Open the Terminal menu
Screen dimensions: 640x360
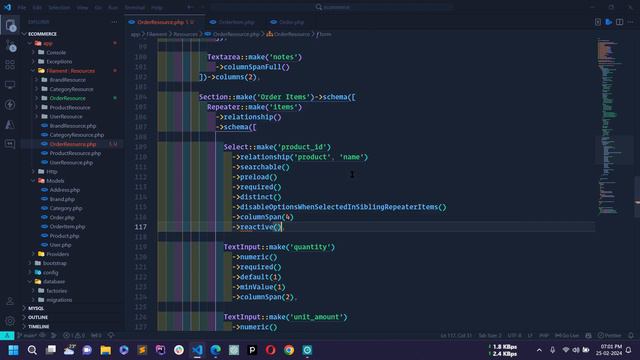(x=135, y=7)
